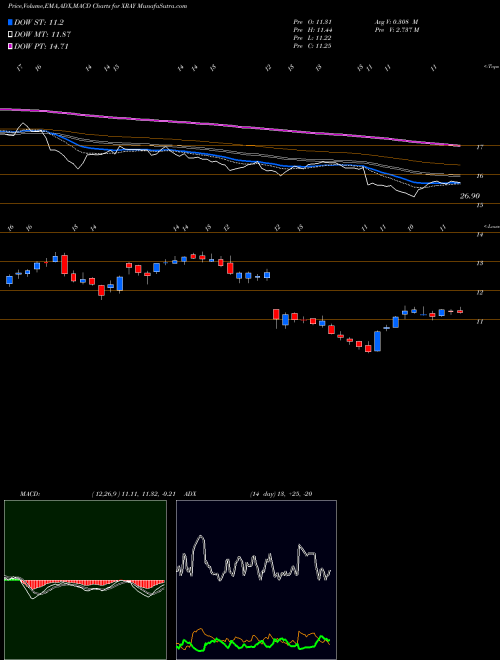This screenshot has height=660, width=500.
Task: Click the 'Pre O: 11.31' open value
Action: pos(312,22)
